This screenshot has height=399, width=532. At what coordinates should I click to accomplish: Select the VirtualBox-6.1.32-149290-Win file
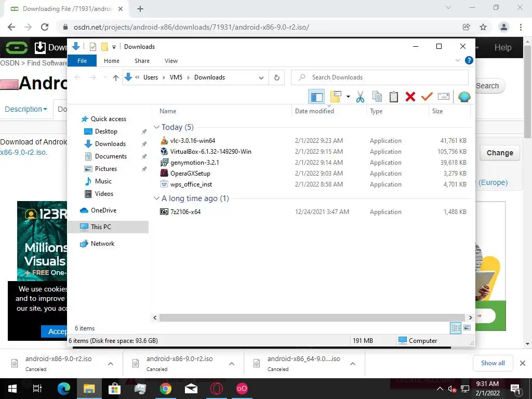[x=211, y=152]
